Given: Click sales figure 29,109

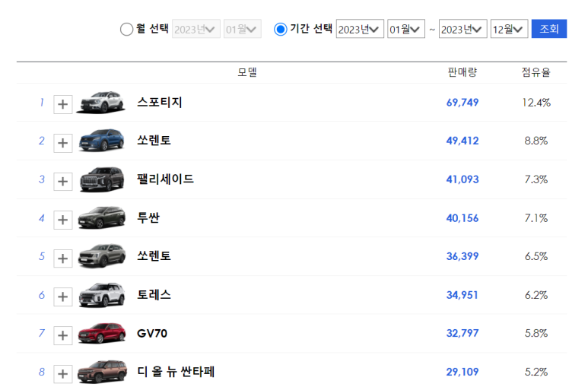Looking at the screenshot, I should (462, 372).
